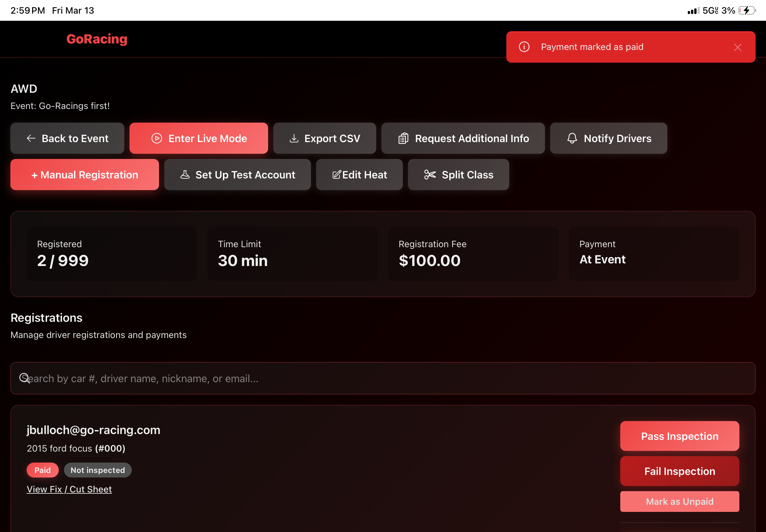Click the bell icon on Notify Drivers

(572, 138)
